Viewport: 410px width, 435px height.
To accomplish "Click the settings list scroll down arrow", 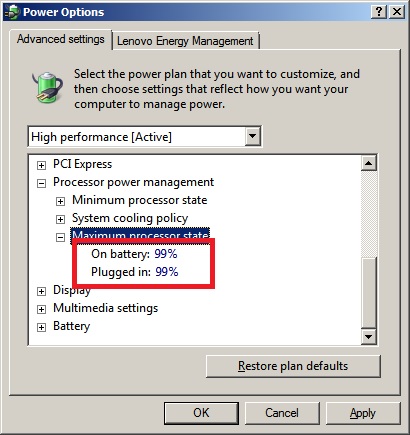I will 369,336.
